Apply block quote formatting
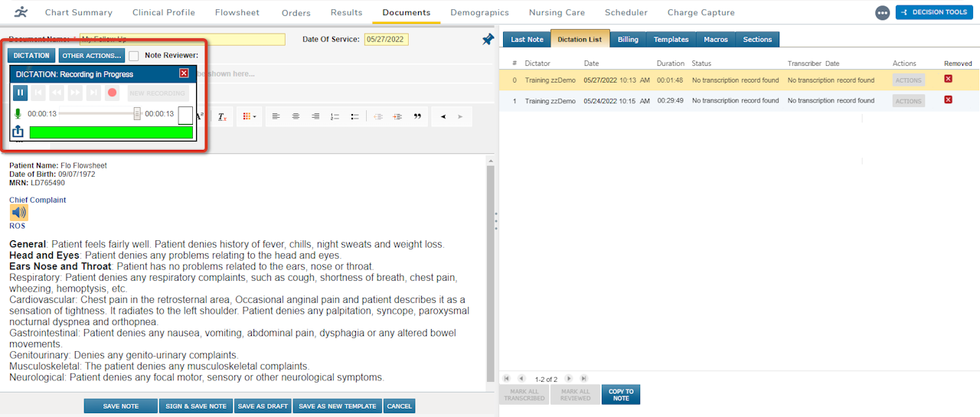Screen dimensions: 980x417 (418, 116)
